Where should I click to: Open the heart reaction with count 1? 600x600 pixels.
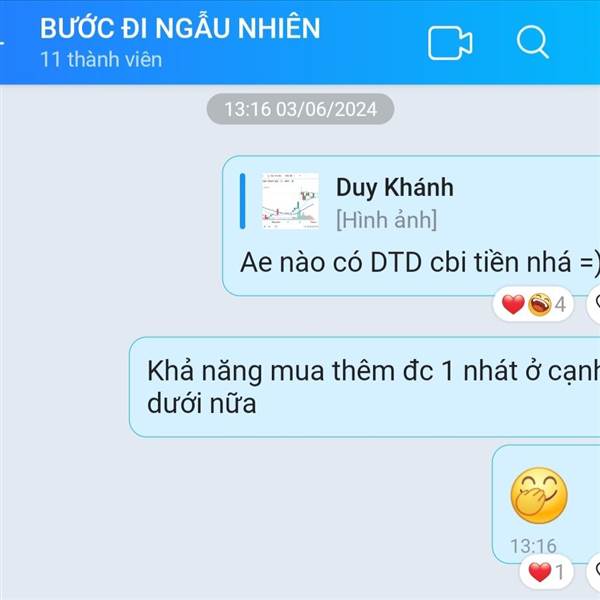pos(546,572)
